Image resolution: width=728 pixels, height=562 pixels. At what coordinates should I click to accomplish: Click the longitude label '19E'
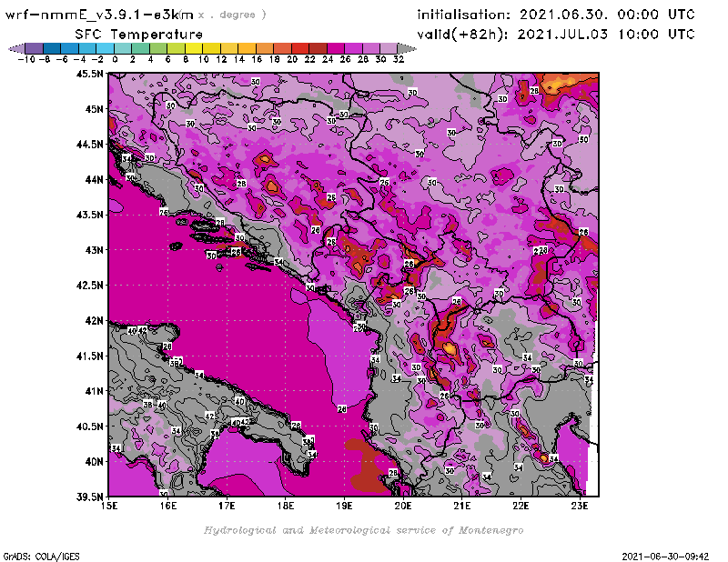(x=345, y=506)
